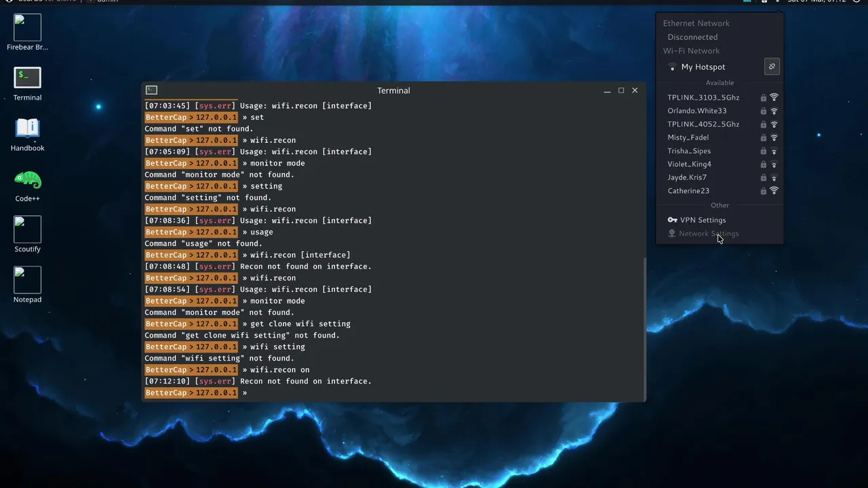Click the key icon beside VPN Settings
The height and width of the screenshot is (488, 868).
click(672, 220)
